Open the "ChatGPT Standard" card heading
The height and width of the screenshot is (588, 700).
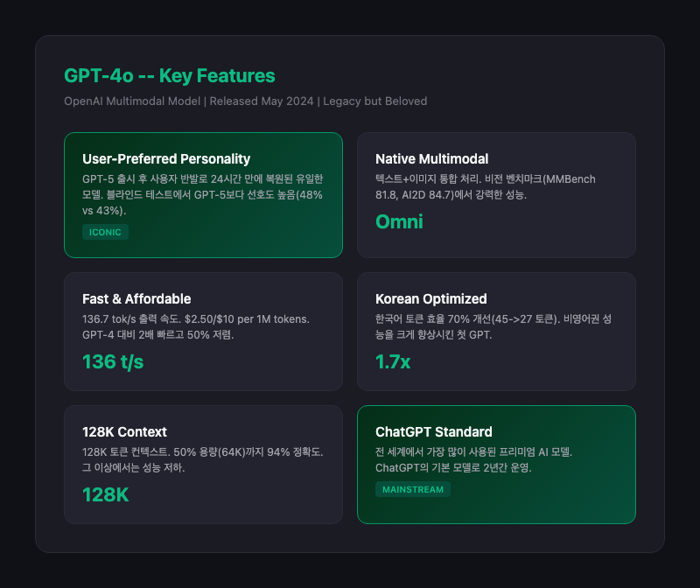433,431
